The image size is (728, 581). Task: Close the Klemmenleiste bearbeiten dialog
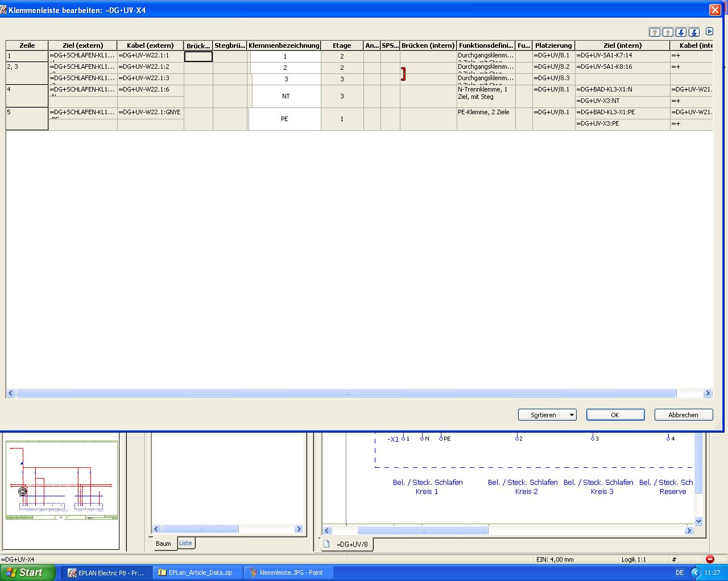tap(715, 10)
